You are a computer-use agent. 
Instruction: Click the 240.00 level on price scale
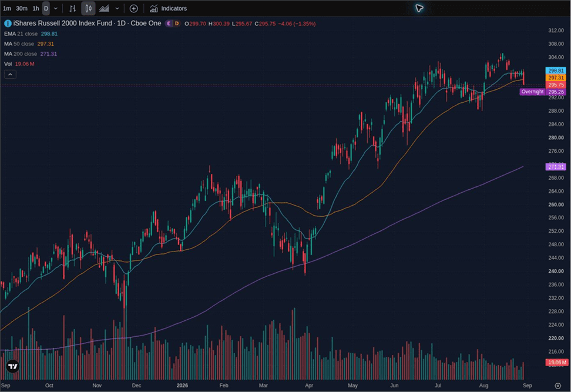click(556, 271)
